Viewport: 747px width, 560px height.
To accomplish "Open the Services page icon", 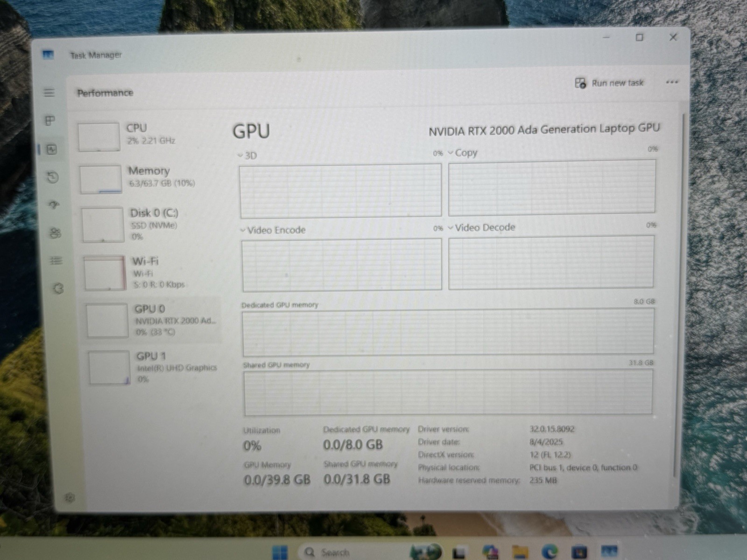I will (x=58, y=288).
